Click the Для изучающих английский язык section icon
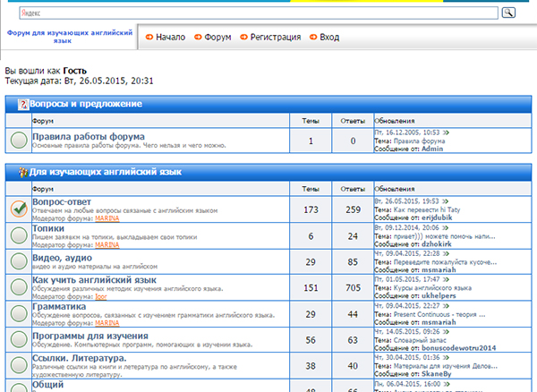Image resolution: width=537 pixels, height=392 pixels. point(22,170)
